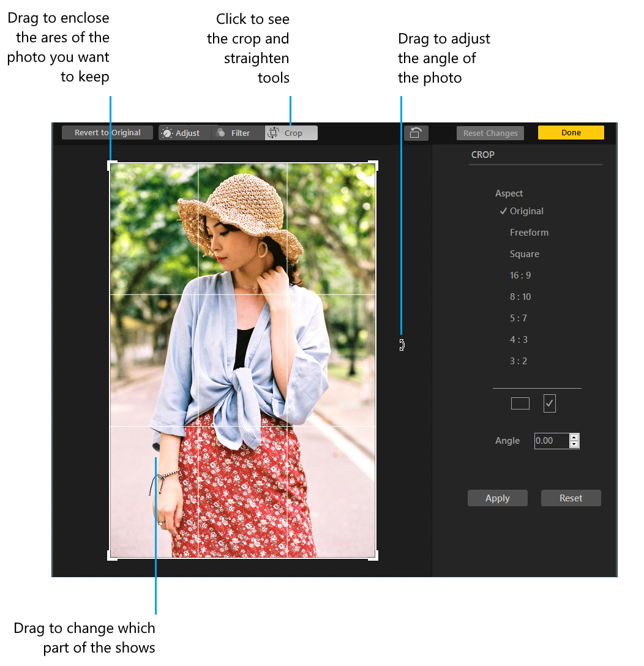Increase the Angle with the up arrow
This screenshot has height=666, width=644.
point(574,438)
